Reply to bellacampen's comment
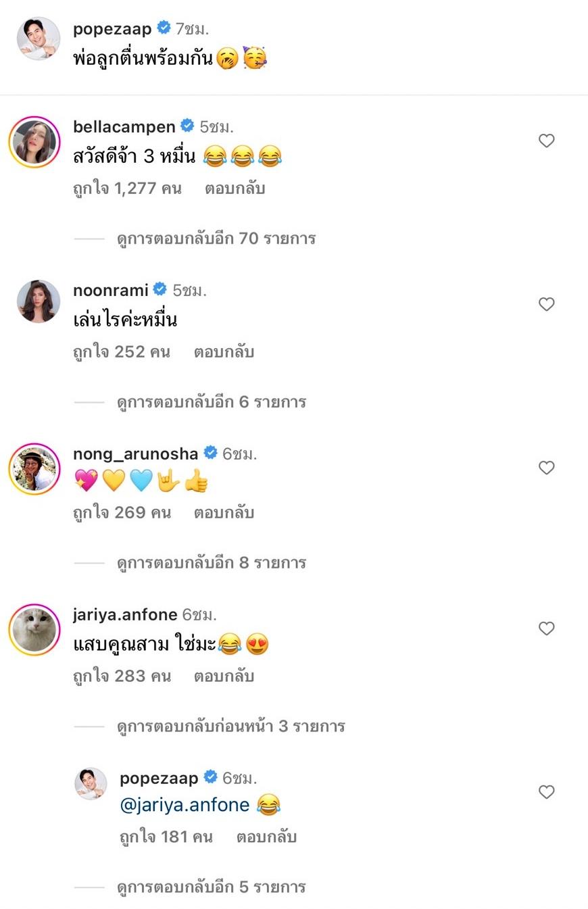This screenshot has width=588, height=909. (235, 189)
